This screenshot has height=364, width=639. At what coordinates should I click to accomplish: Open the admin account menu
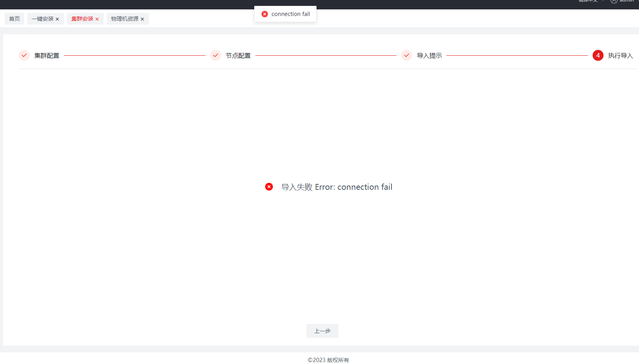(x=627, y=1)
